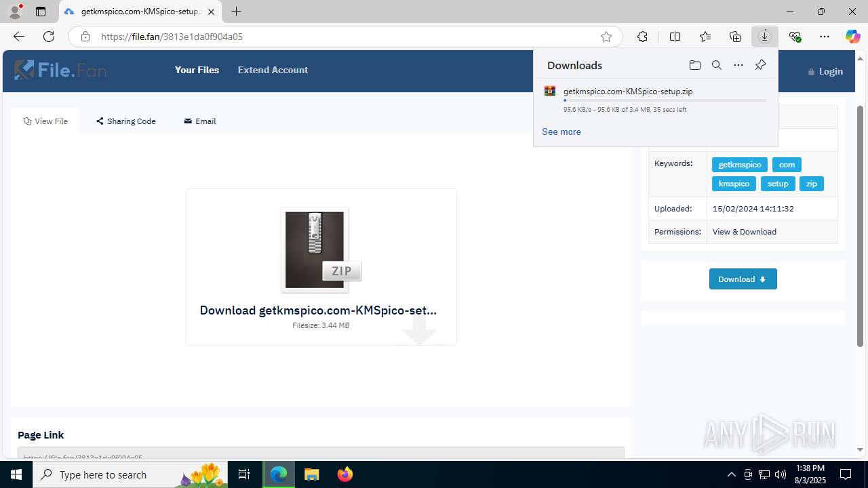Viewport: 868px width, 488px height.
Task: Open Windows Start menu
Action: [x=16, y=474]
